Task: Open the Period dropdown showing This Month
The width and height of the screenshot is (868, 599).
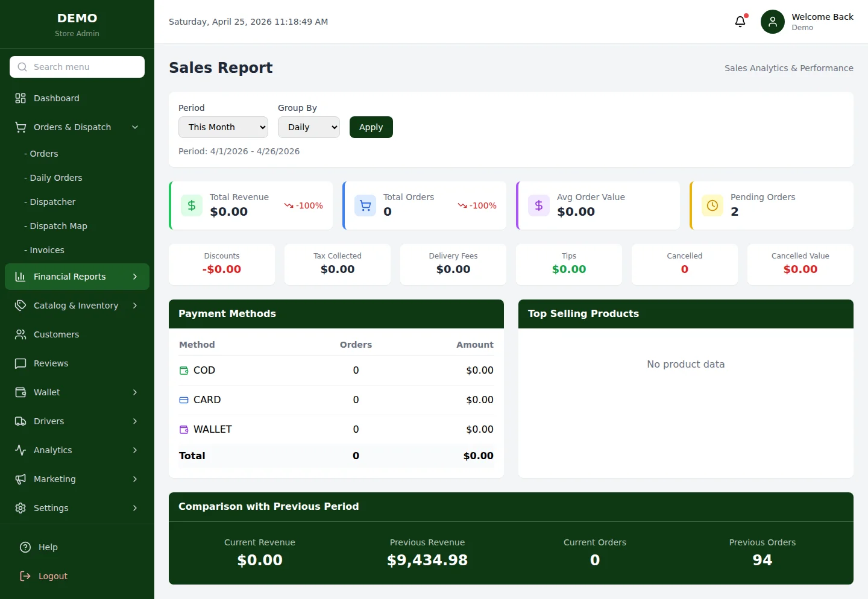Action: (x=223, y=127)
